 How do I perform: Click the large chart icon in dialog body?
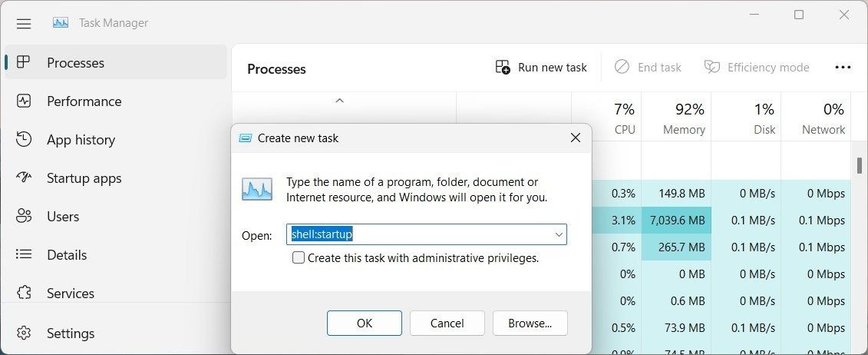[x=257, y=189]
